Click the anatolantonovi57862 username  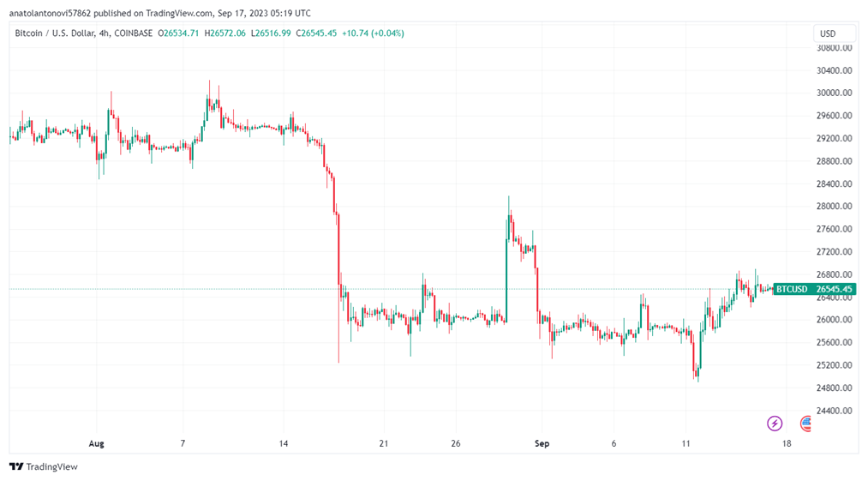[52, 13]
